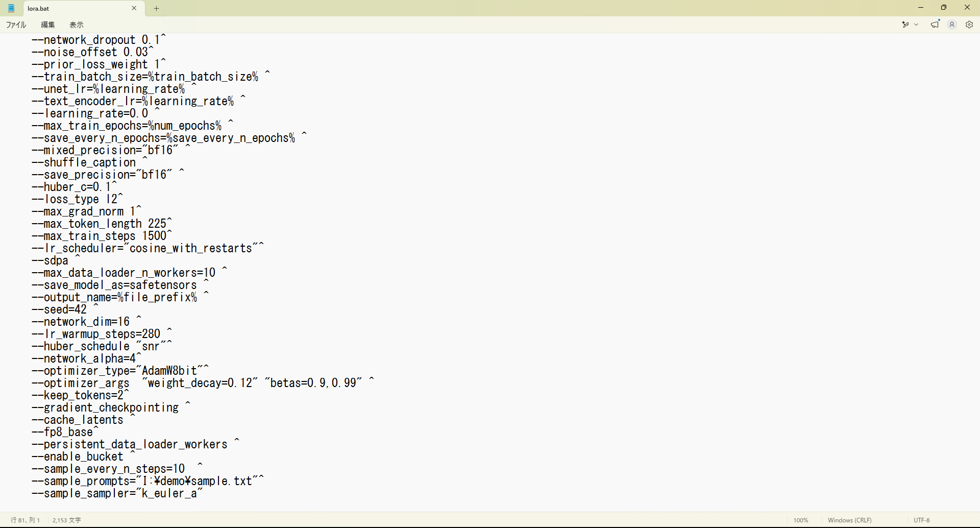This screenshot has width=980, height=528.
Task: Open the account profile icon
Action: (x=952, y=25)
